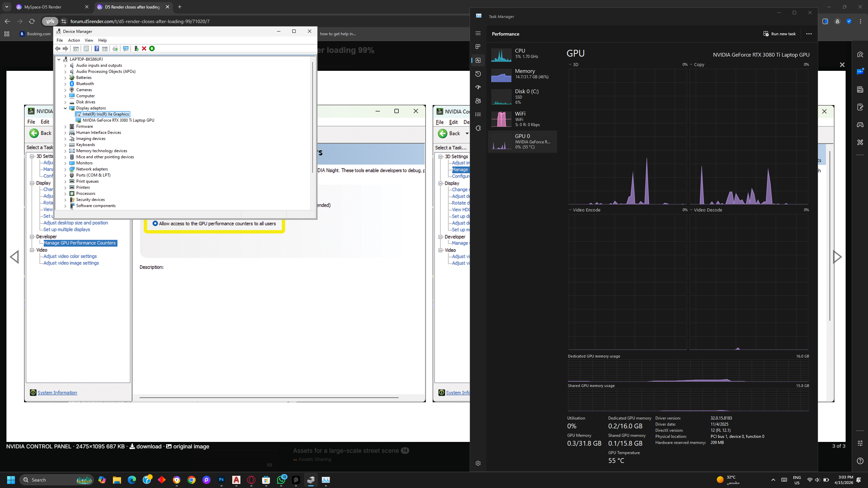Viewport: 868px width, 488px height.
Task: Click the Update device driver toolbar icon
Action: coord(136,48)
